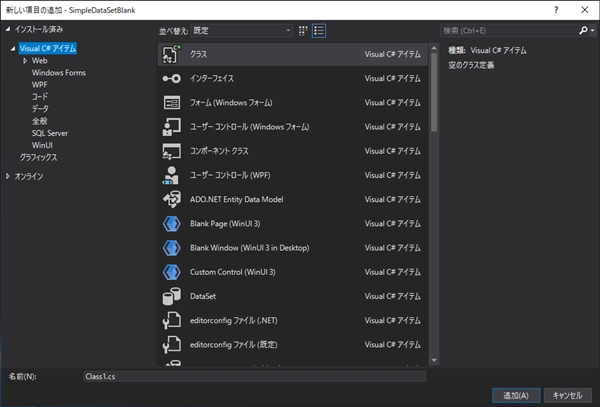Switch to small icons grid view
The width and height of the screenshot is (600, 407).
(303, 31)
